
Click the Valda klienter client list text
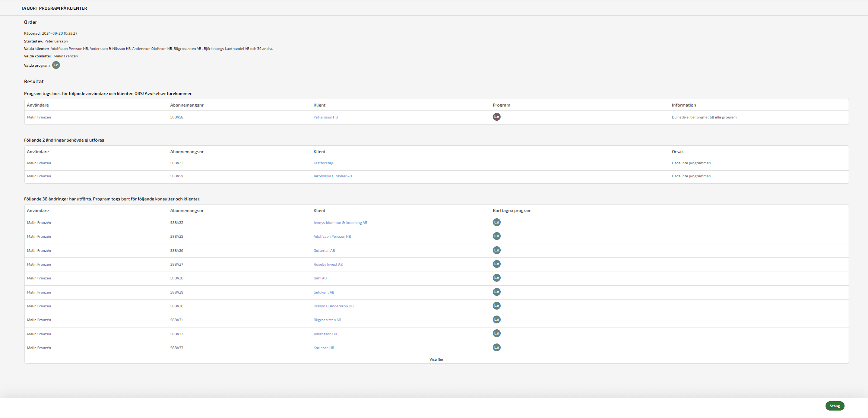pos(162,49)
